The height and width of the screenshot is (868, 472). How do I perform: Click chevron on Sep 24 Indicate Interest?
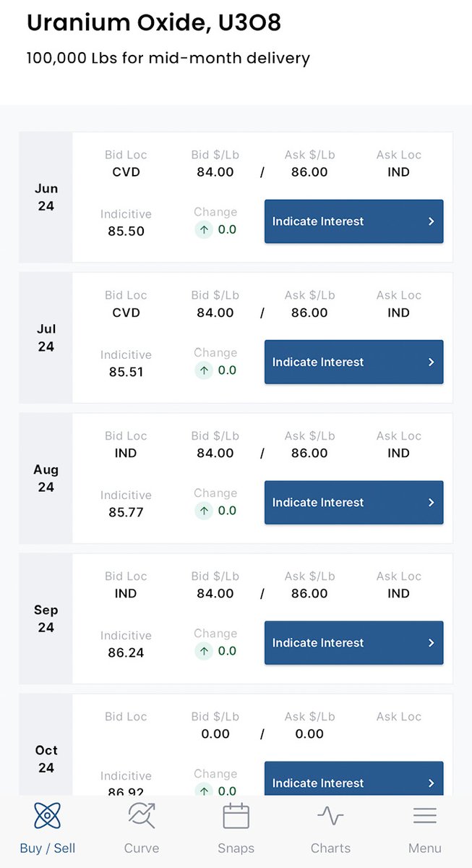[x=432, y=642]
